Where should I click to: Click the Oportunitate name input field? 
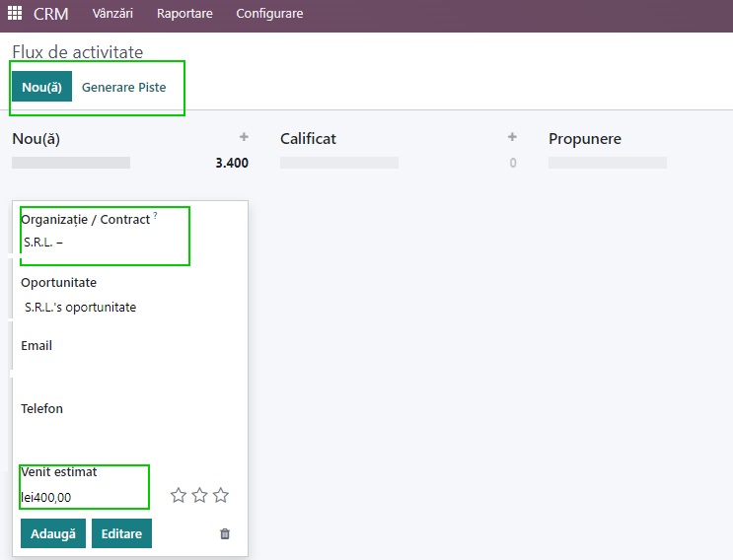coord(130,308)
